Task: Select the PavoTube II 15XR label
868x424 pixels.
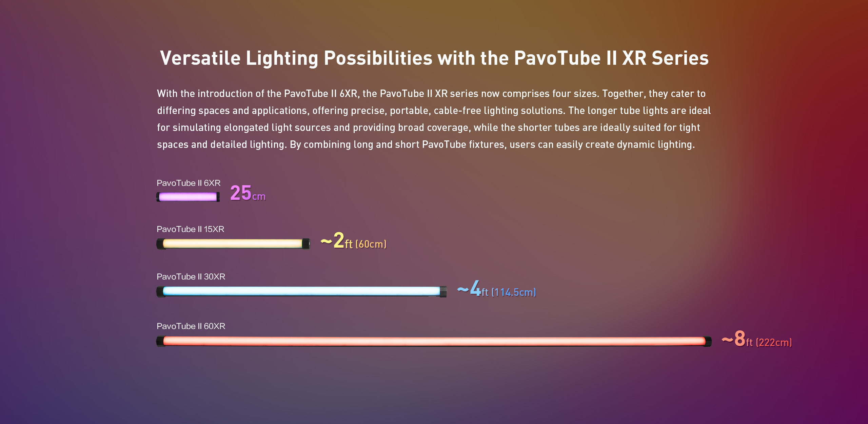Action: tap(191, 229)
